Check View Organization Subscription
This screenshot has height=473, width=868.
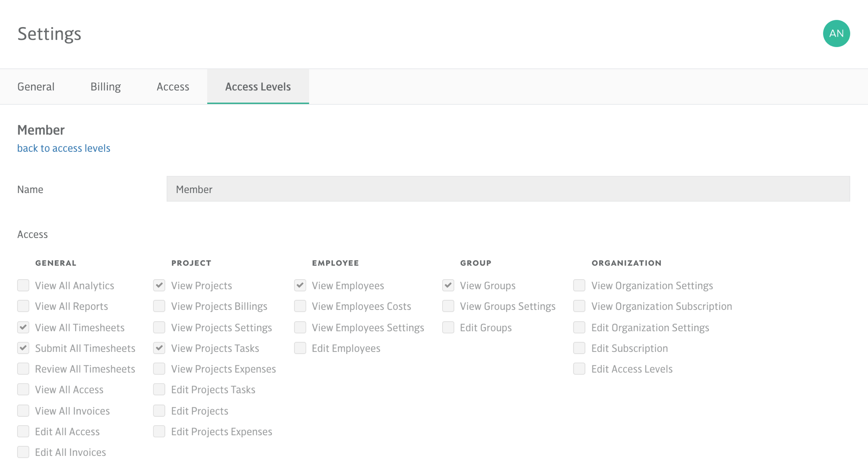[579, 306]
